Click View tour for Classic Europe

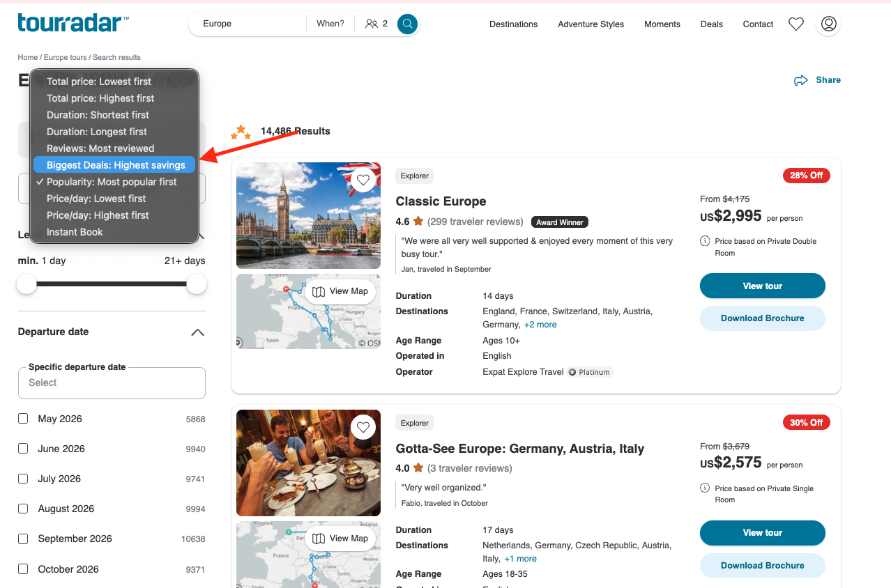(x=763, y=286)
